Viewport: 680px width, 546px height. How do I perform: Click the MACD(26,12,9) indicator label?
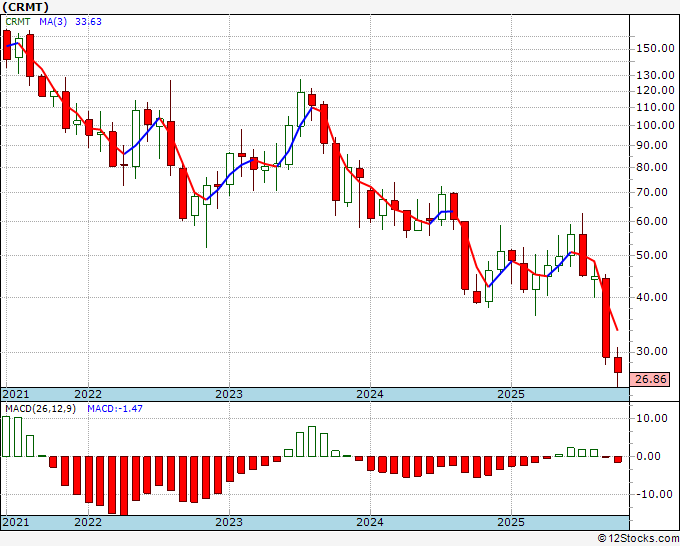point(40,409)
